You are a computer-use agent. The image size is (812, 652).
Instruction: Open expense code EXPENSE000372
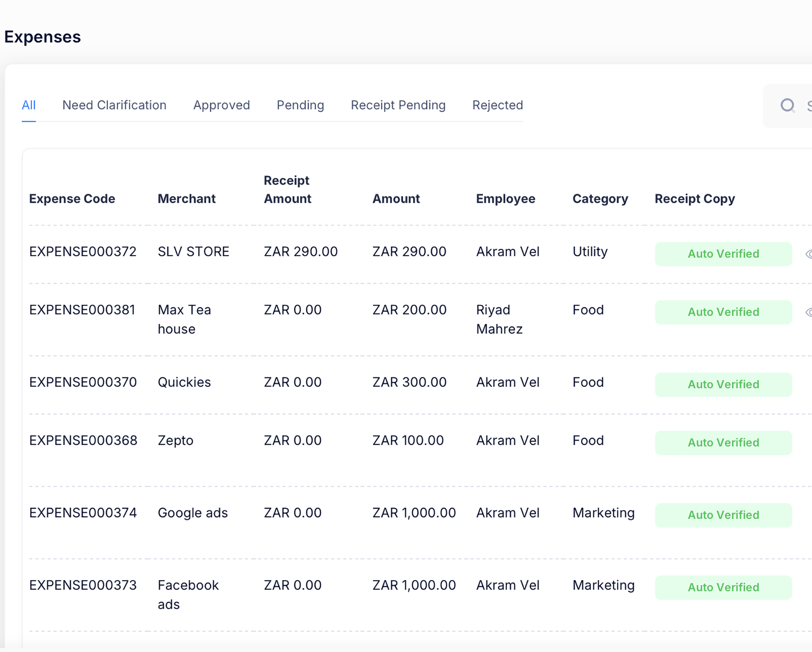tap(83, 251)
